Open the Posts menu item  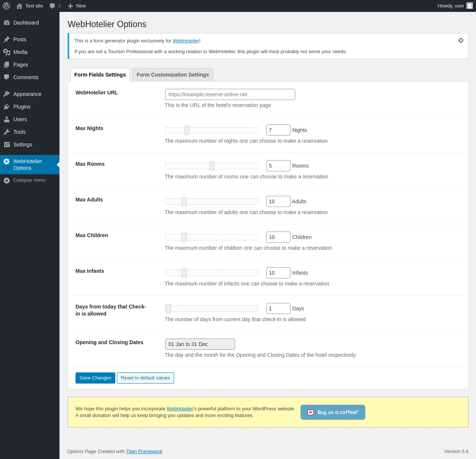click(30, 39)
